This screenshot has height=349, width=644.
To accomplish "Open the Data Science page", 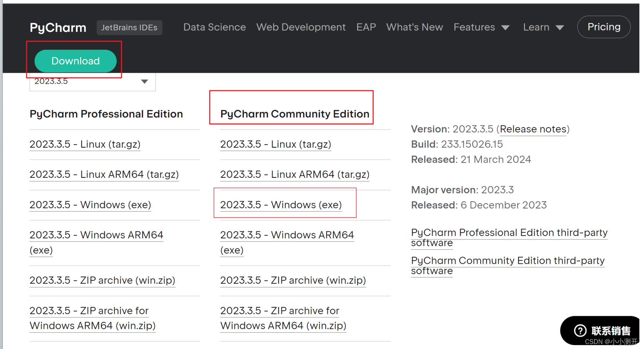I will click(215, 27).
